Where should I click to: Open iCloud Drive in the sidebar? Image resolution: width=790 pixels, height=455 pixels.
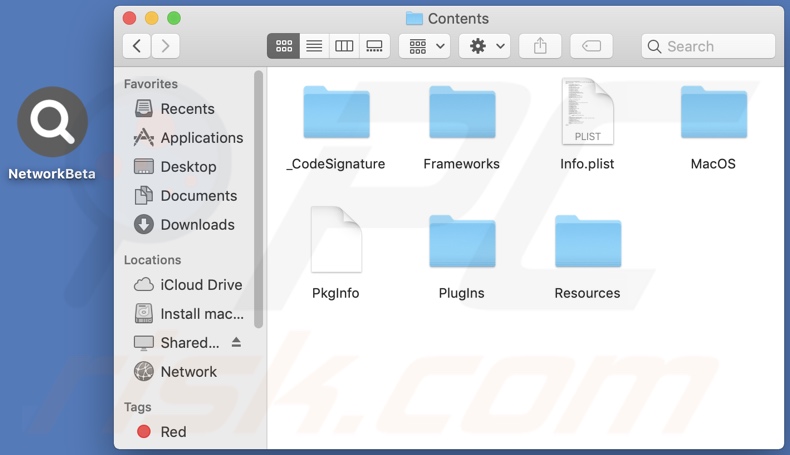[x=187, y=285]
